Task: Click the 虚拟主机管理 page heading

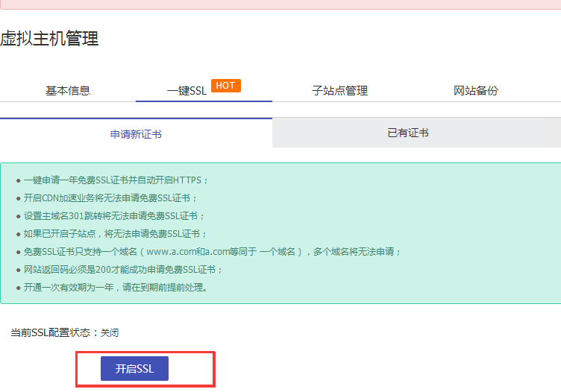Action: point(49,39)
